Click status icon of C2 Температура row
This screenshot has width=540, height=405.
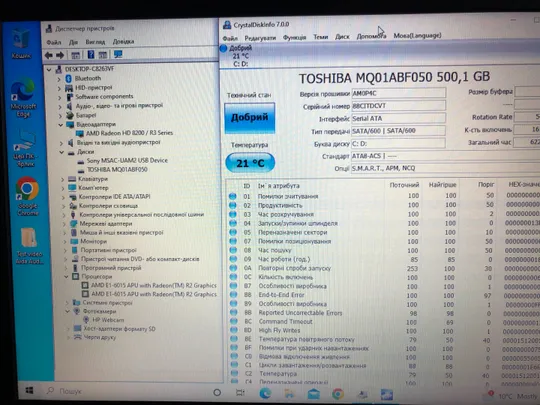pos(235,373)
